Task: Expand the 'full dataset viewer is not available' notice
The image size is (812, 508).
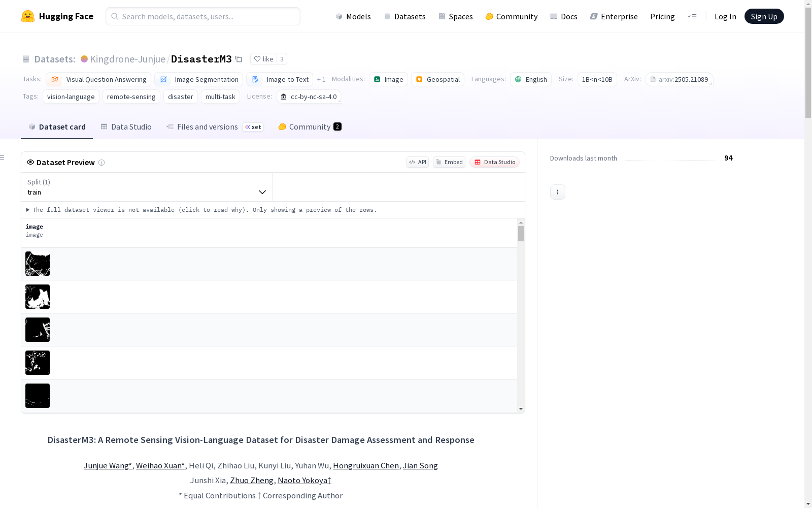Action: (x=201, y=210)
